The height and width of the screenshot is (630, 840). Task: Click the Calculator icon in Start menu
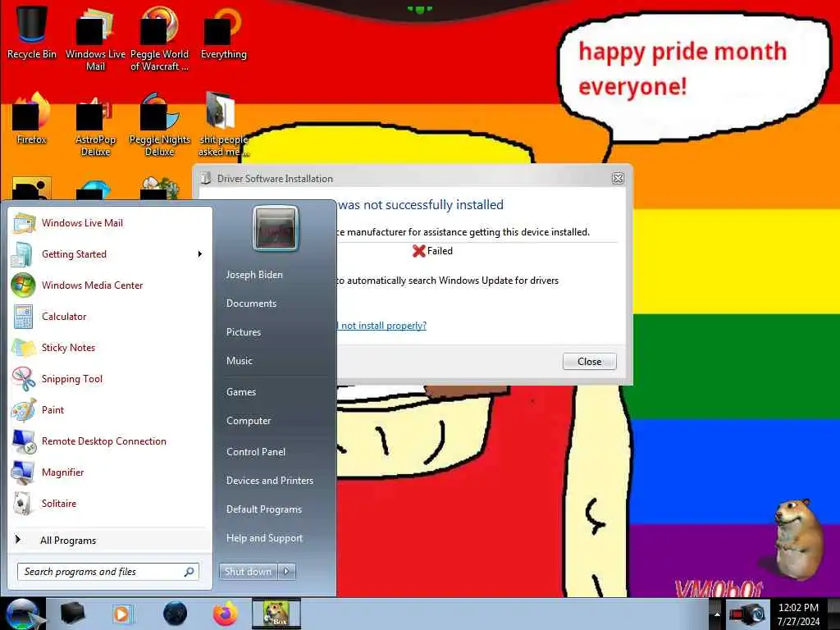click(24, 316)
